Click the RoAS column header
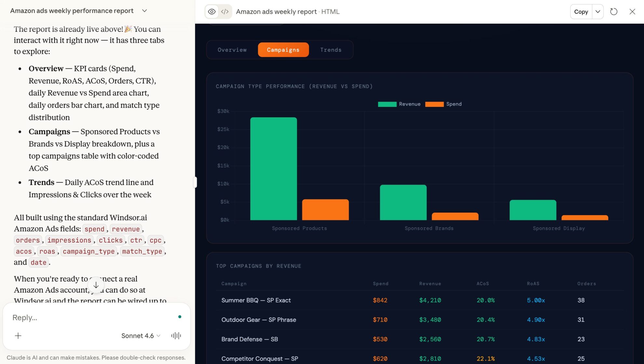Viewport: 644px width, 364px height. click(533, 284)
